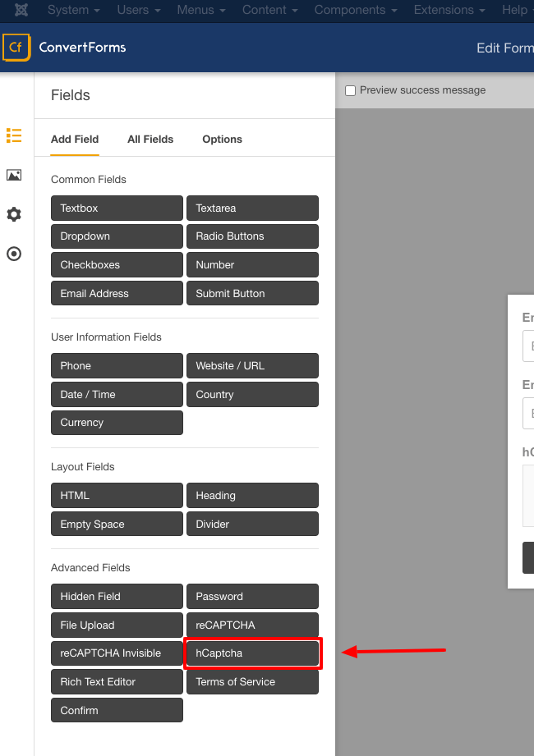Switch to the Add Field tab
The width and height of the screenshot is (534, 756).
click(75, 140)
